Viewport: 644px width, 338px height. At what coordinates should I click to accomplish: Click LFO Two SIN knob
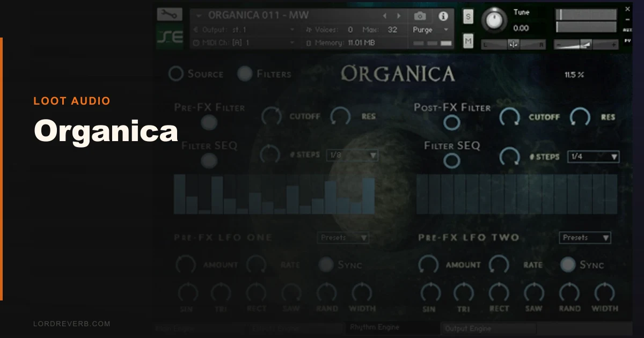pos(430,293)
